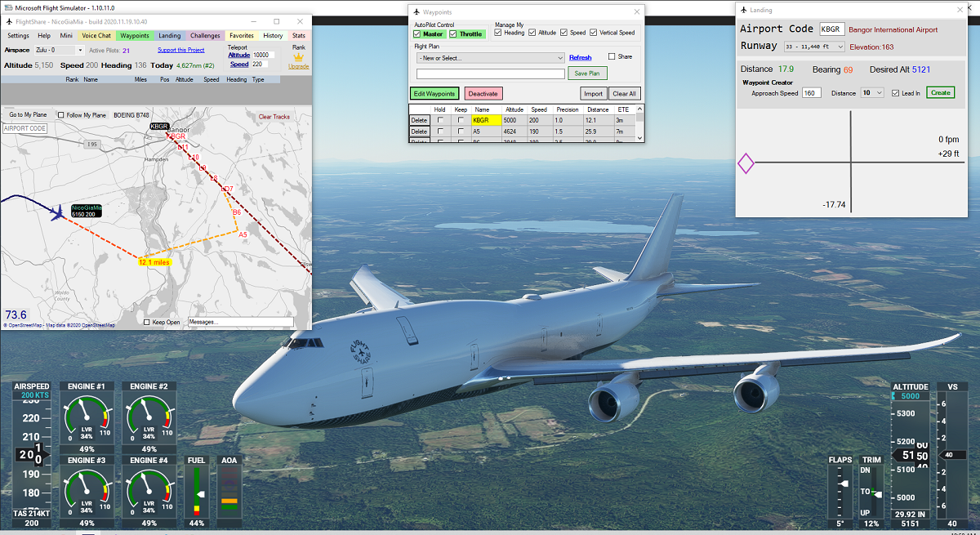This screenshot has width=980, height=535.
Task: Focus the Teleport speed field showing 220
Action: coord(261,64)
